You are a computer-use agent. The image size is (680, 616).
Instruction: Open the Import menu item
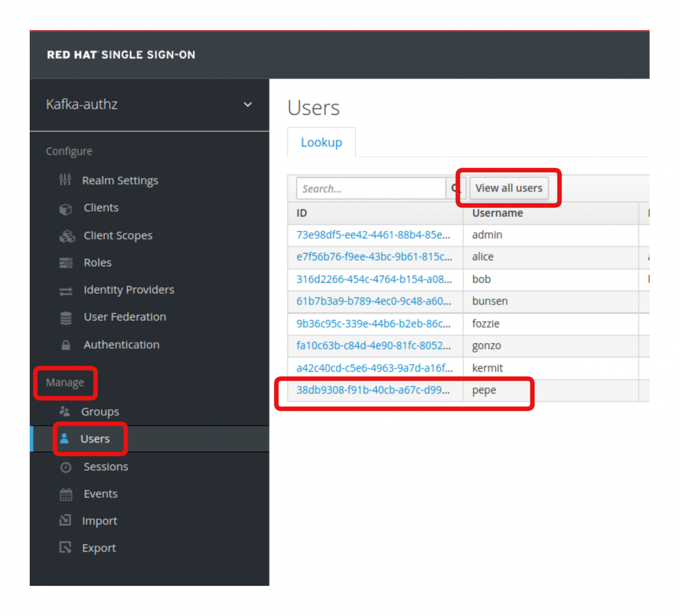click(99, 521)
